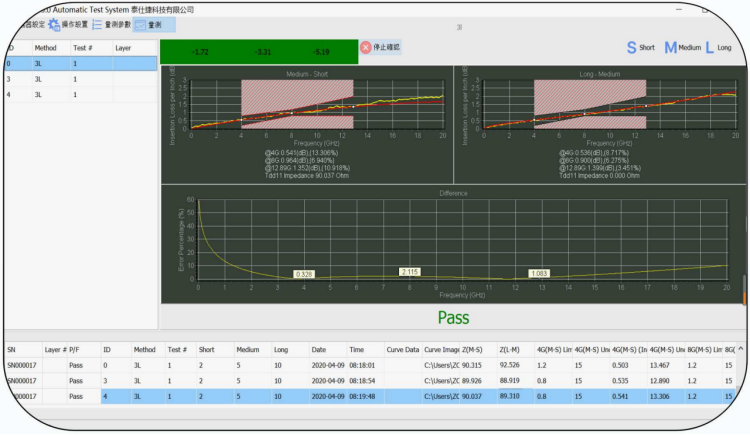This screenshot has width=750, height=435.
Task: Select upper list row with ID 3
Action: [81, 79]
